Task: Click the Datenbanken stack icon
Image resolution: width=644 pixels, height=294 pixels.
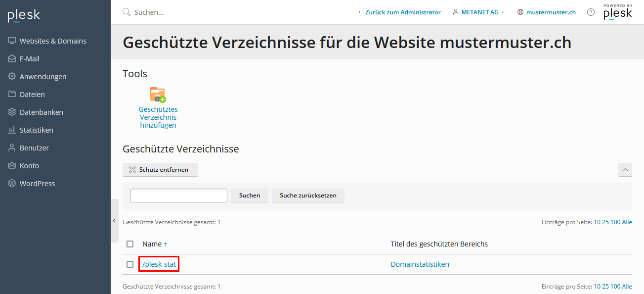Action: click(12, 112)
